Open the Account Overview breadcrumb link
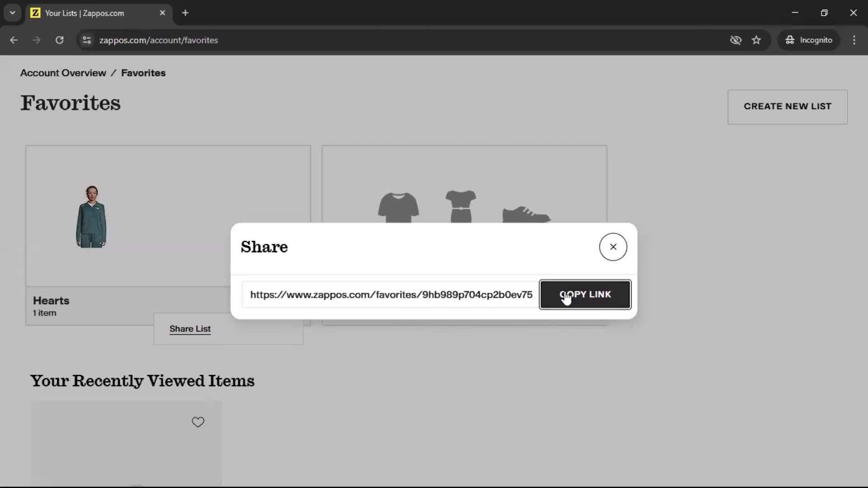 pos(63,73)
